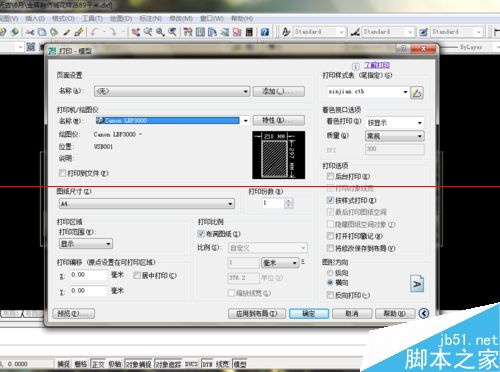Open the DesignCenter icon
The image size is (500, 372).
(200, 32)
